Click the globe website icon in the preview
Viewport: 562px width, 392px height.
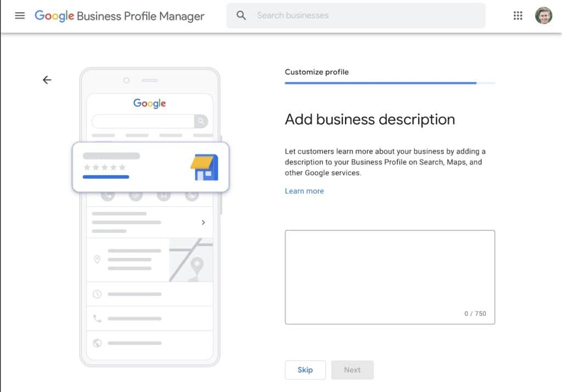pos(97,343)
